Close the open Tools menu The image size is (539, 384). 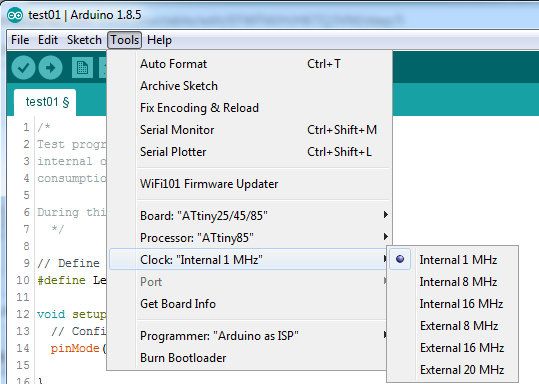pyautogui.click(x=124, y=40)
